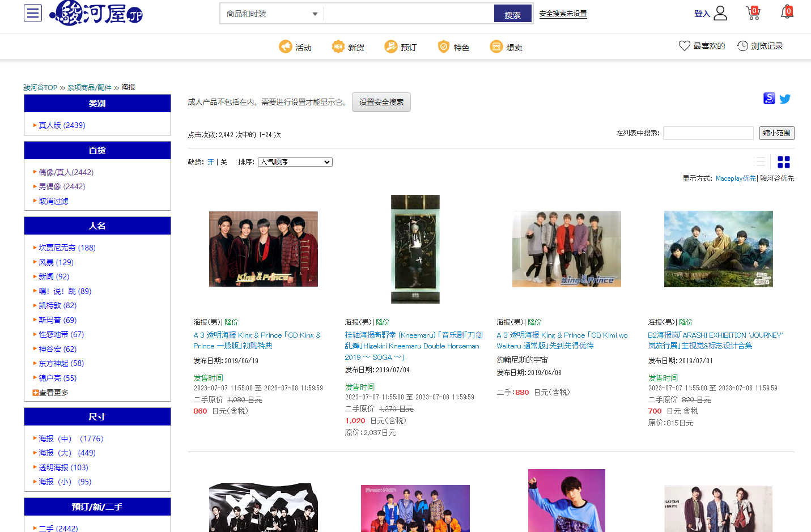
Task: Open the user account login icon
Action: click(x=720, y=13)
